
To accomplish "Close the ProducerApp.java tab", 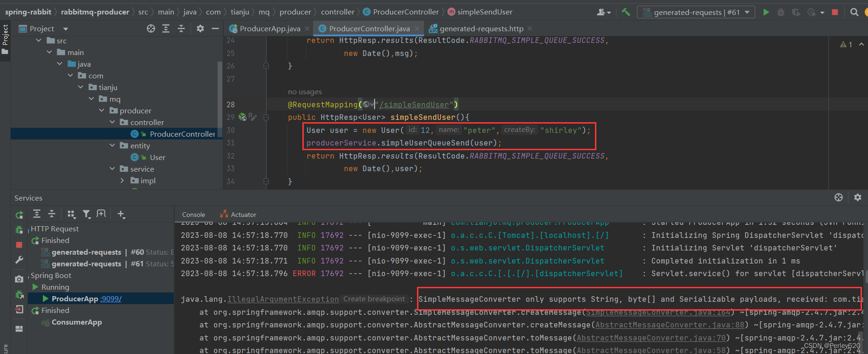I will pyautogui.click(x=307, y=29).
